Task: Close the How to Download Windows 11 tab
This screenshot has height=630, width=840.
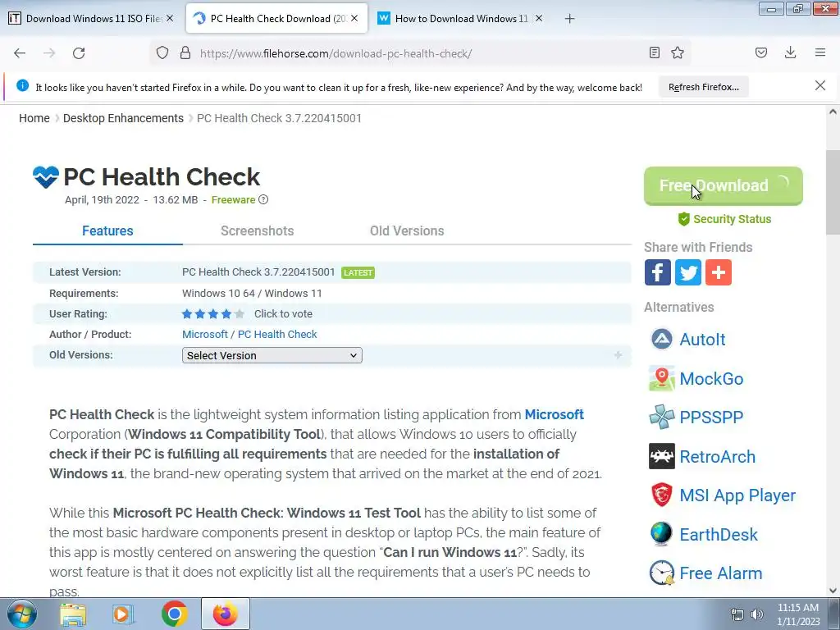Action: [539, 18]
